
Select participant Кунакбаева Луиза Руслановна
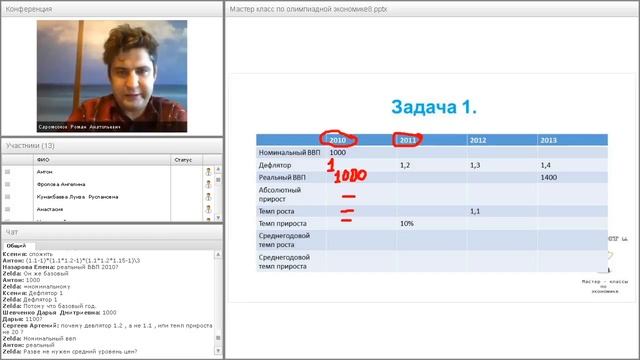[78, 197]
